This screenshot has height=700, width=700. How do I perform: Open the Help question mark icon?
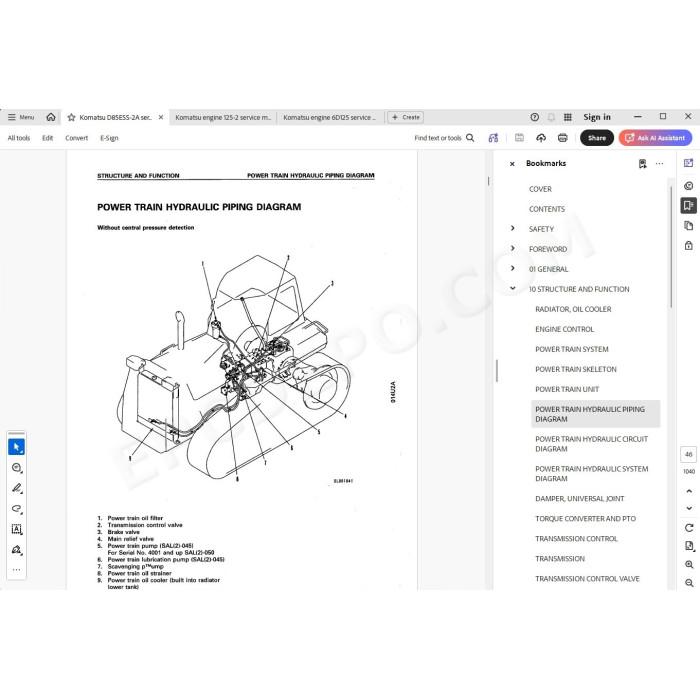coord(534,117)
